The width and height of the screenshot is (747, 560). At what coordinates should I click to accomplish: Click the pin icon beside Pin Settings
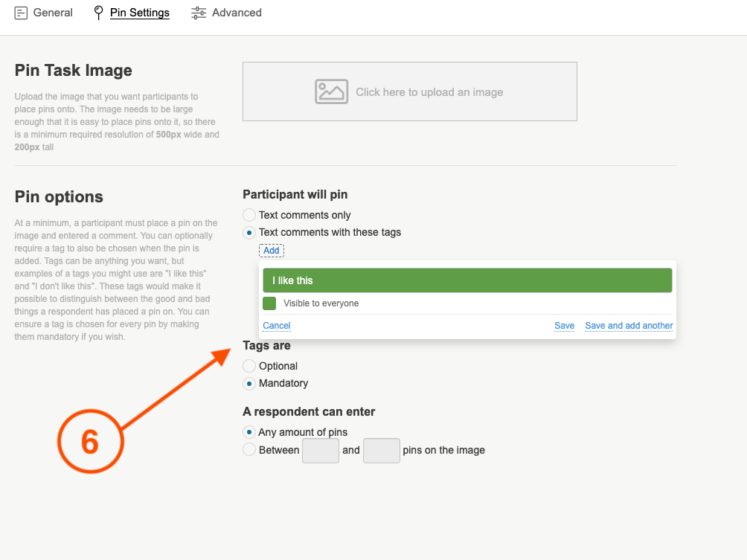(x=98, y=13)
